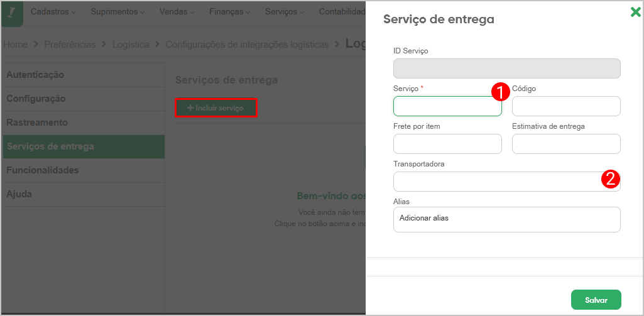644x316 pixels.
Task: Go to Home breadcrumb
Action: (16, 45)
